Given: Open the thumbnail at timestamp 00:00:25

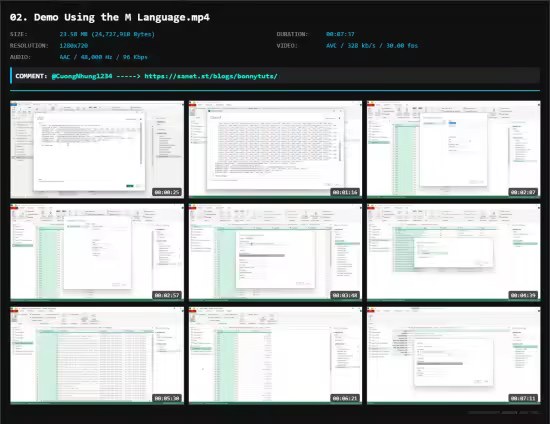Looking at the screenshot, I should 97,149.
